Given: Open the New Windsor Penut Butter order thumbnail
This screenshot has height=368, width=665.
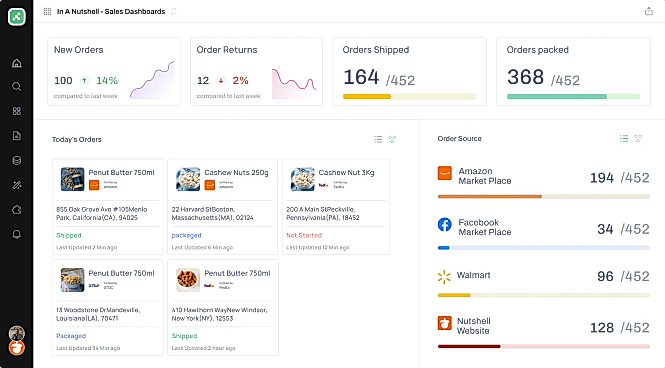Looking at the screenshot, I should [x=188, y=280].
